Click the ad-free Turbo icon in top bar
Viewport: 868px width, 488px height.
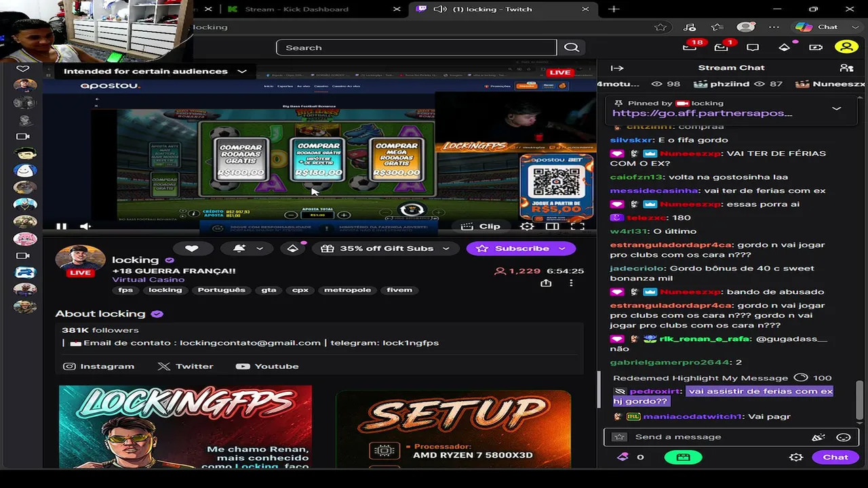point(816,47)
